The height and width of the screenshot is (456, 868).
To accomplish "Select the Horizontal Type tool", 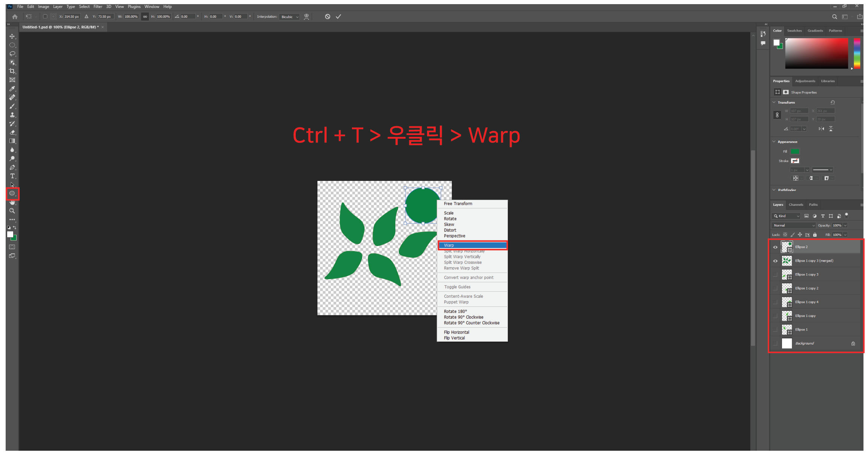I will click(12, 176).
